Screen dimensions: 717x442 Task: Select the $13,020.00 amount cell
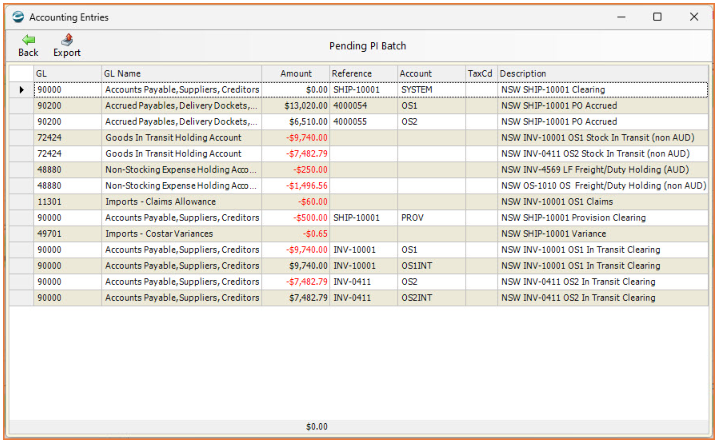pyautogui.click(x=295, y=106)
